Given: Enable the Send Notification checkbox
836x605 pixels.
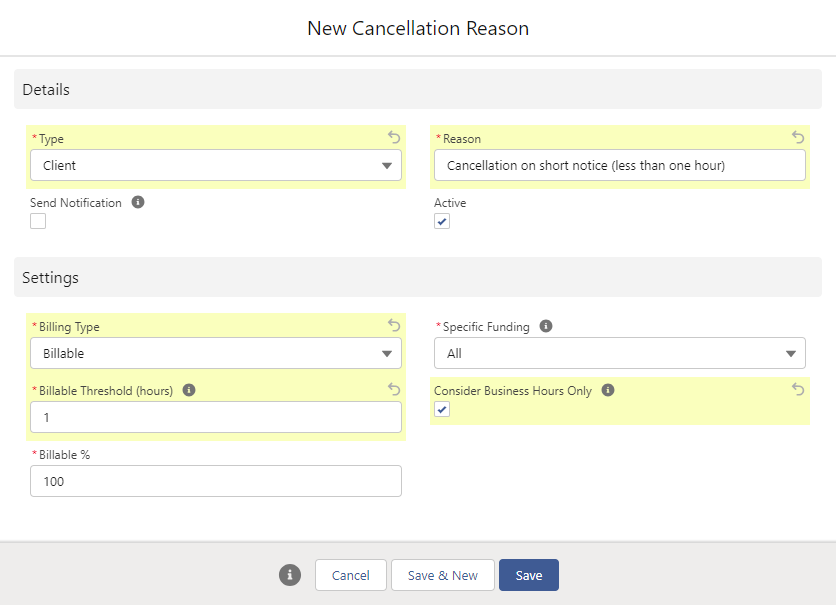Looking at the screenshot, I should (x=37, y=220).
